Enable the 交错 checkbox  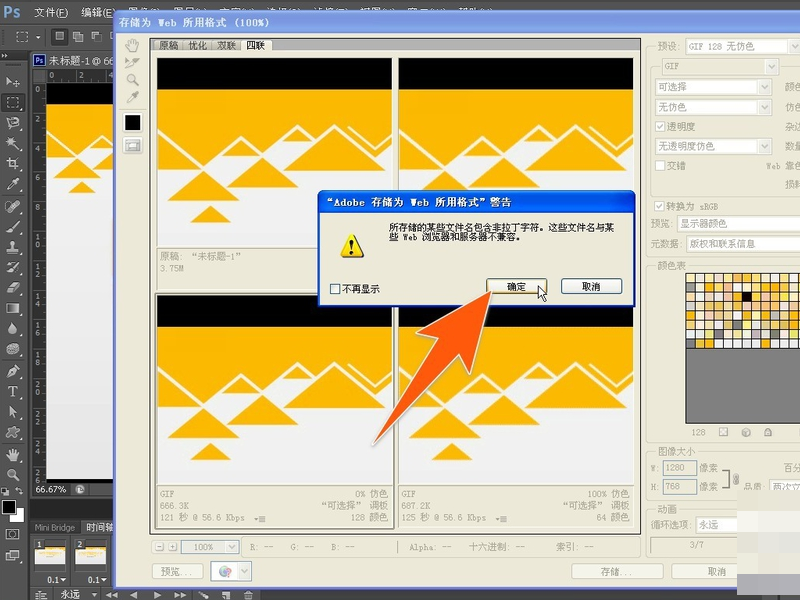coord(660,166)
